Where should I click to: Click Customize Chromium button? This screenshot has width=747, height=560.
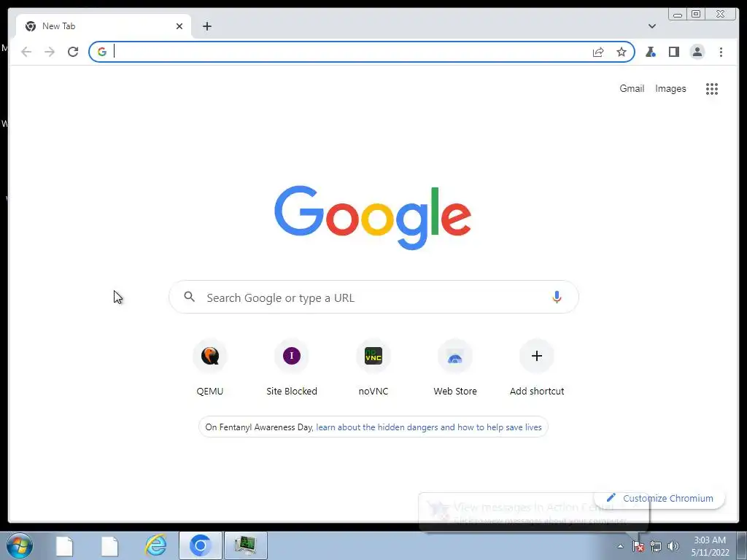pos(659,498)
